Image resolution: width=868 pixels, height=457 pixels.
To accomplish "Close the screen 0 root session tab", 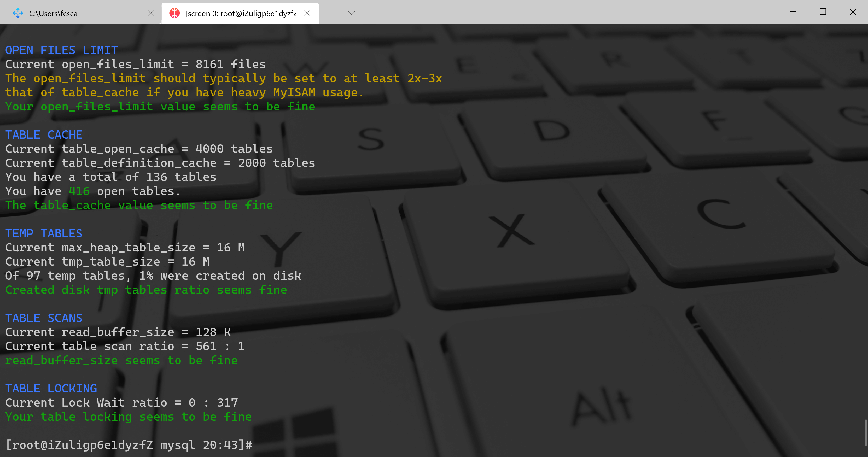I will coord(307,13).
